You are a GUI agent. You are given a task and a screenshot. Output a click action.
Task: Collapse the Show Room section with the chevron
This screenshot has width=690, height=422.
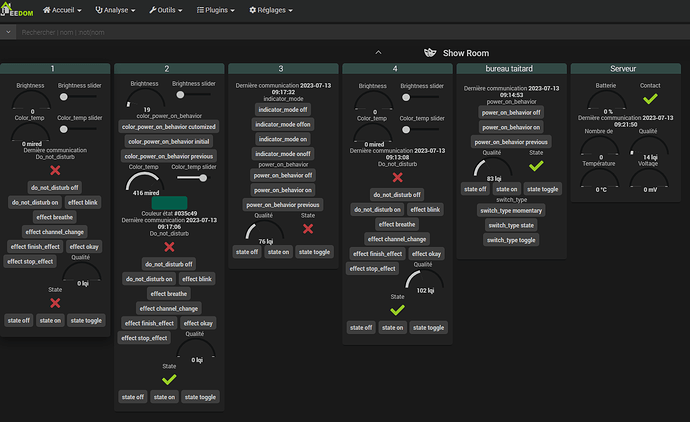(378, 52)
